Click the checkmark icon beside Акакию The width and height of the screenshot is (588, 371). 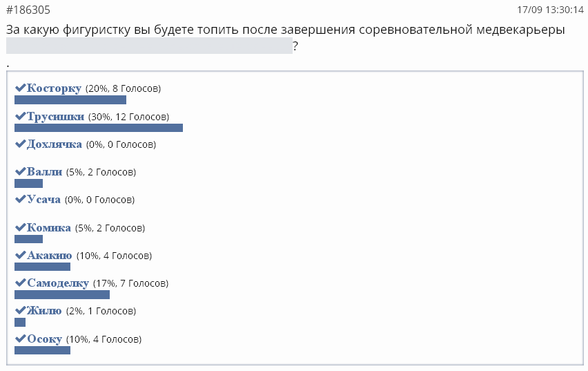click(20, 255)
